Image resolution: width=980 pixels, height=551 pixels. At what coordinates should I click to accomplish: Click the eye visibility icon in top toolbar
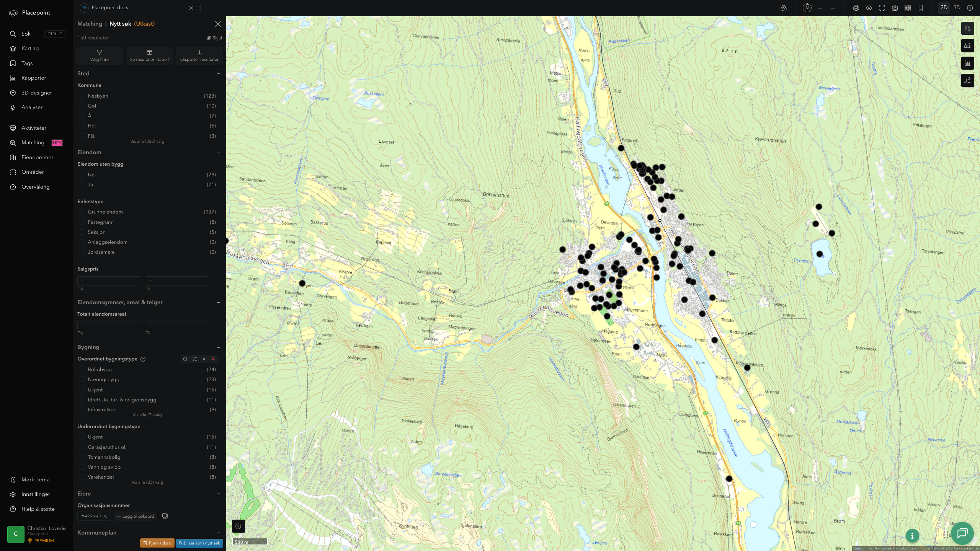(869, 8)
